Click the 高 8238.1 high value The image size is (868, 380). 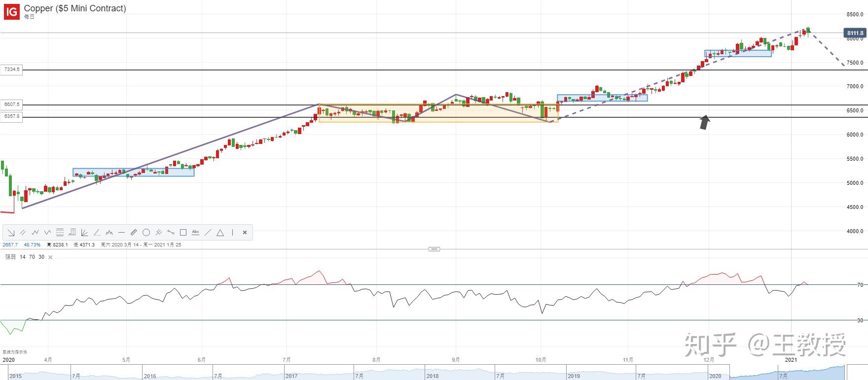57,244
